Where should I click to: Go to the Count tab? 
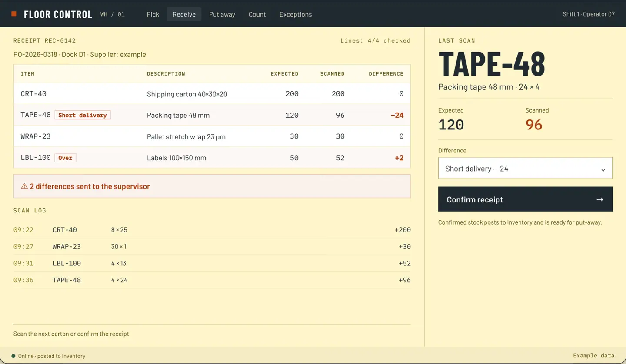(x=257, y=14)
